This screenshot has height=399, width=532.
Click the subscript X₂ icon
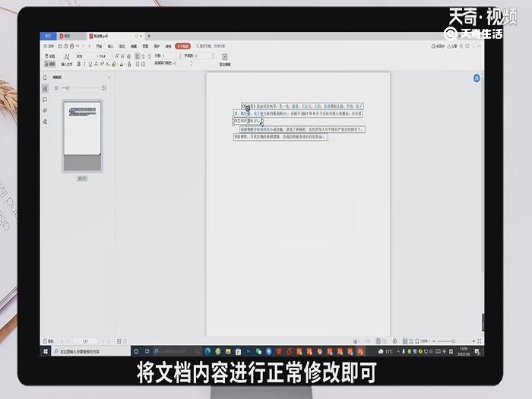[x=108, y=64]
